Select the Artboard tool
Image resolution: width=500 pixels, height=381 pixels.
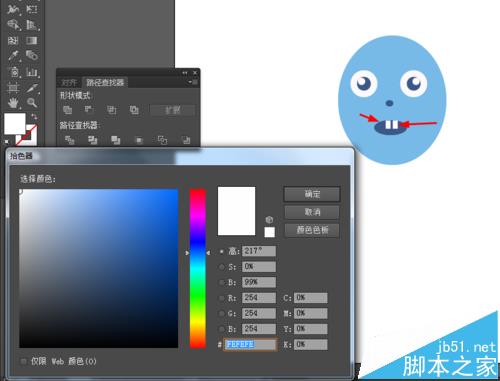(13, 87)
